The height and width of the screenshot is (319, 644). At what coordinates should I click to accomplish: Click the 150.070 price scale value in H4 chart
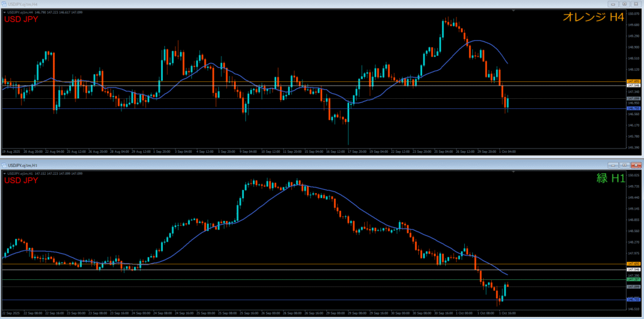click(633, 14)
